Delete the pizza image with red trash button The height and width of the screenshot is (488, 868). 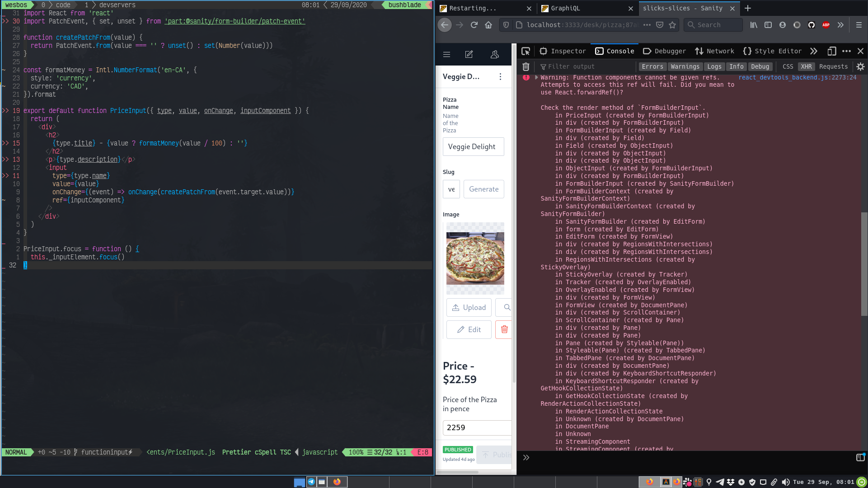[x=504, y=329]
